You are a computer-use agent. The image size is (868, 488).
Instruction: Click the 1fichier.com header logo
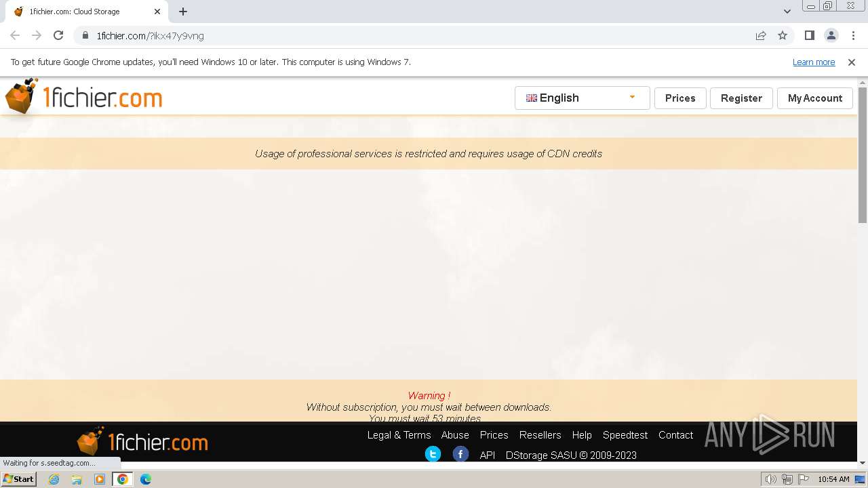[83, 97]
